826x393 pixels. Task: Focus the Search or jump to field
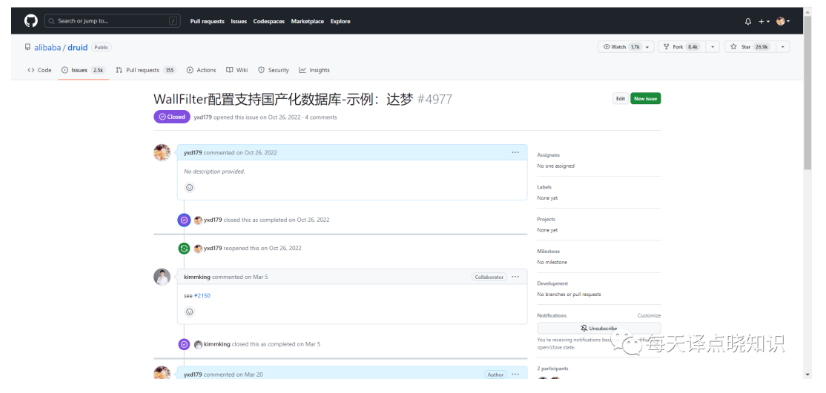click(x=112, y=21)
